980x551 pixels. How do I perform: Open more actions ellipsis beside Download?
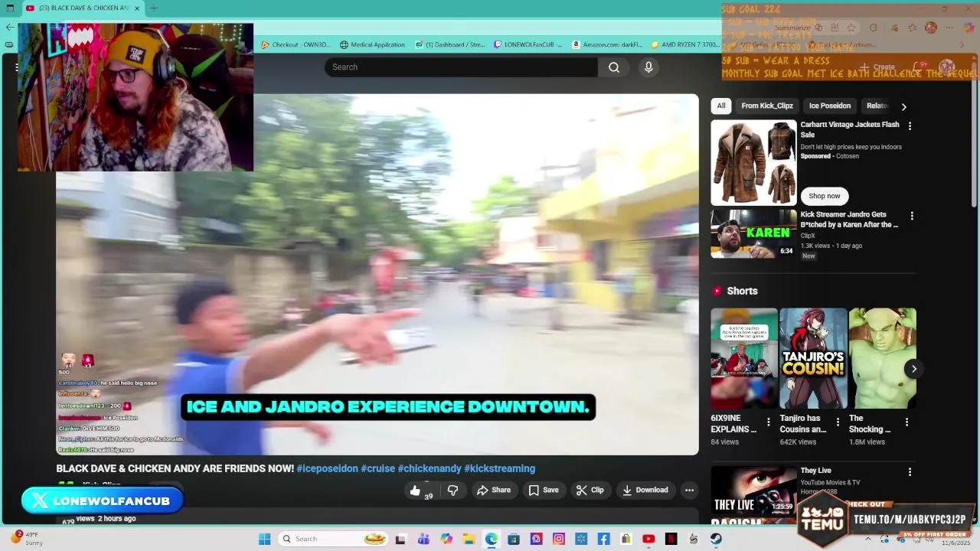(x=689, y=491)
